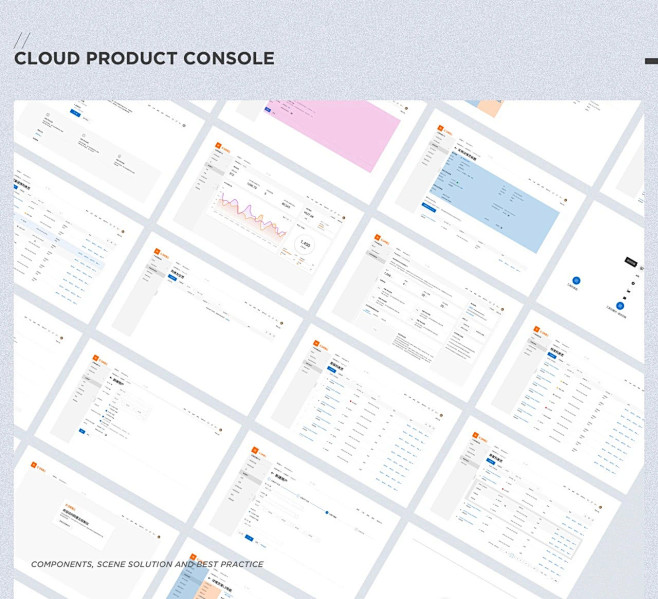The width and height of the screenshot is (658, 599).
Task: Click the user avatar in the line-chart dashboard mockup
Action: tap(344, 217)
